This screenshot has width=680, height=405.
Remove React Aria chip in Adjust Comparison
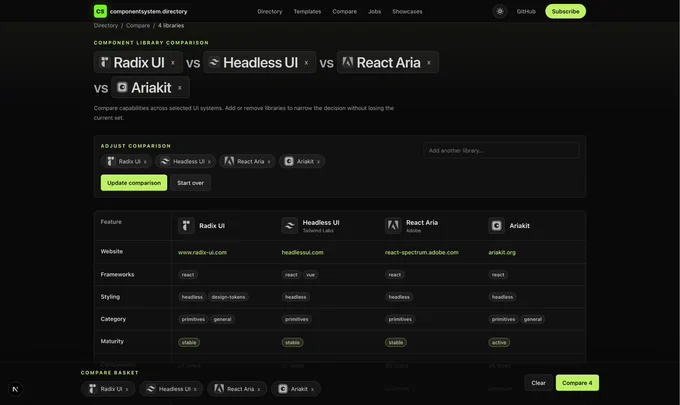coord(269,162)
